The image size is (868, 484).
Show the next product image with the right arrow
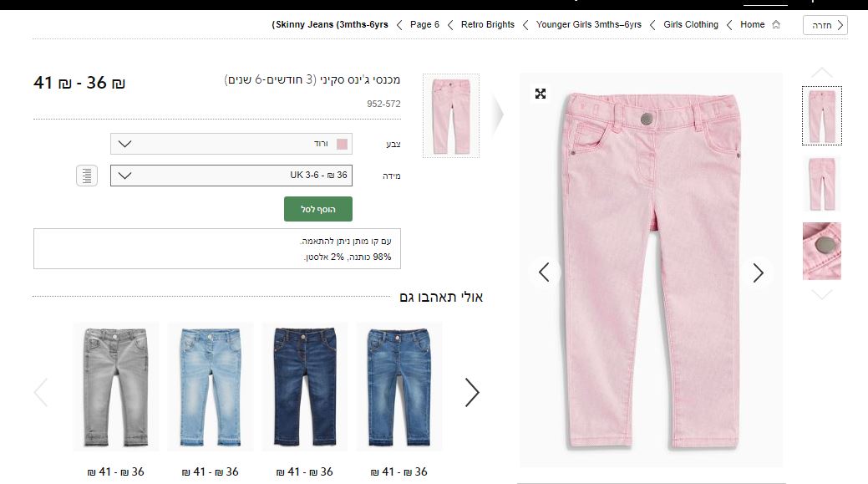(758, 272)
